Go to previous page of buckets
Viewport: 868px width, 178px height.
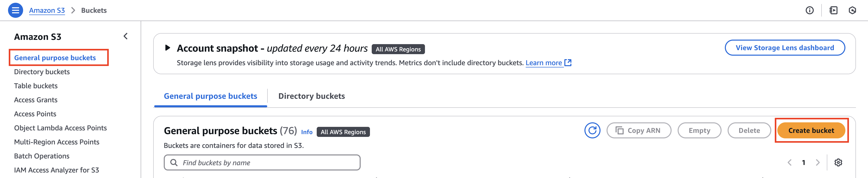(x=789, y=162)
